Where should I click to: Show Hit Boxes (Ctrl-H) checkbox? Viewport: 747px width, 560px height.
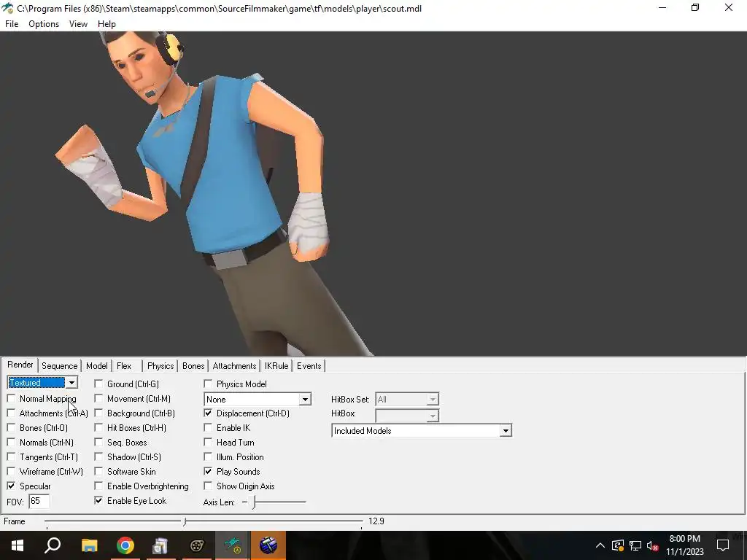pos(98,427)
